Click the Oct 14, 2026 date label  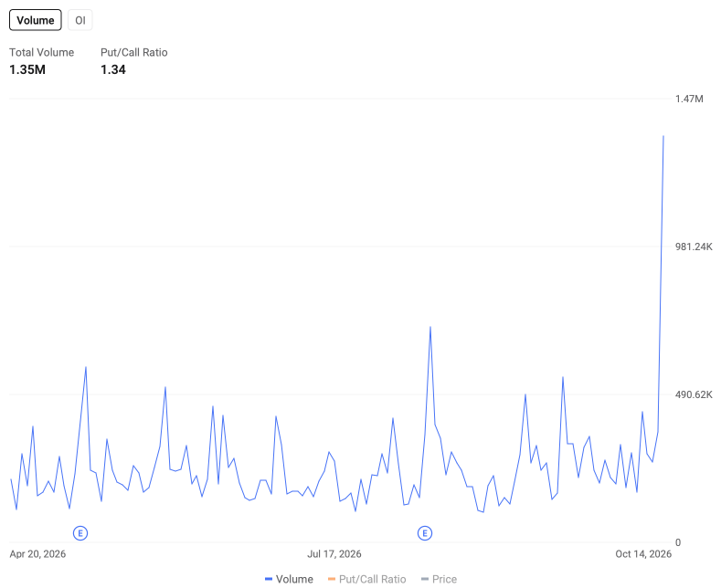click(x=643, y=554)
